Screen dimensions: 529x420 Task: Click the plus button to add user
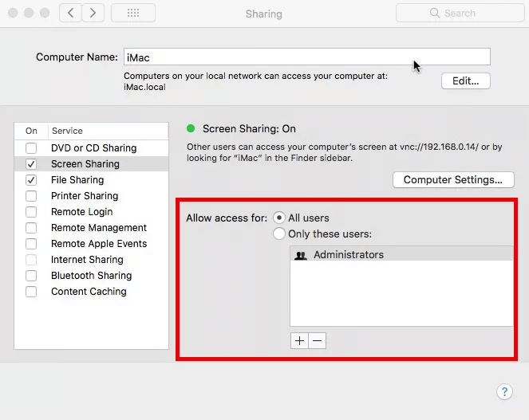click(299, 340)
